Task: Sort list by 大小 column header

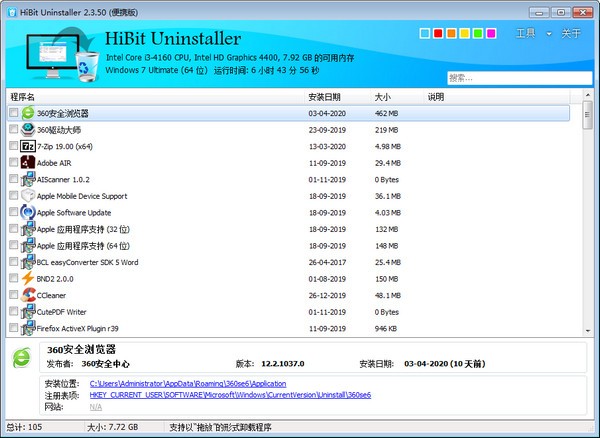Action: pos(382,97)
